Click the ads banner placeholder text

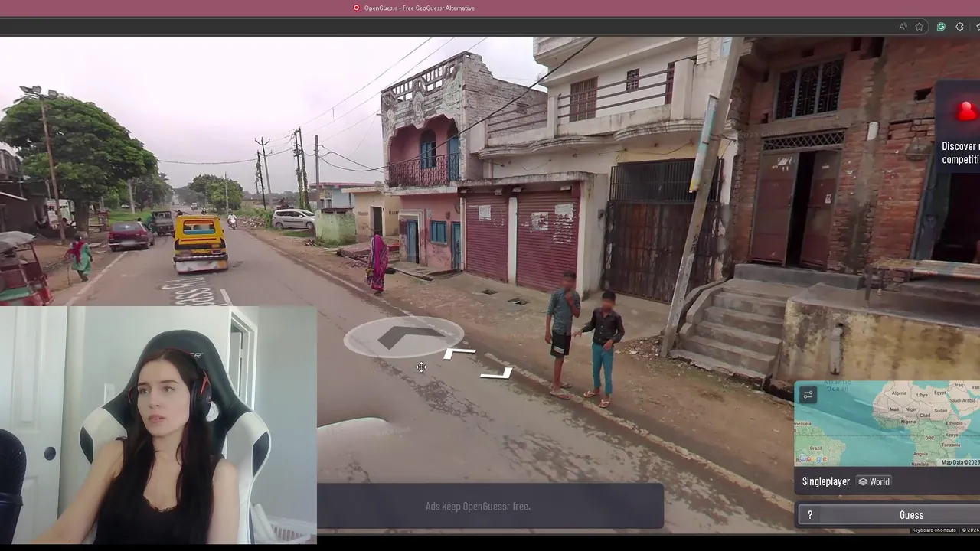pos(478,506)
